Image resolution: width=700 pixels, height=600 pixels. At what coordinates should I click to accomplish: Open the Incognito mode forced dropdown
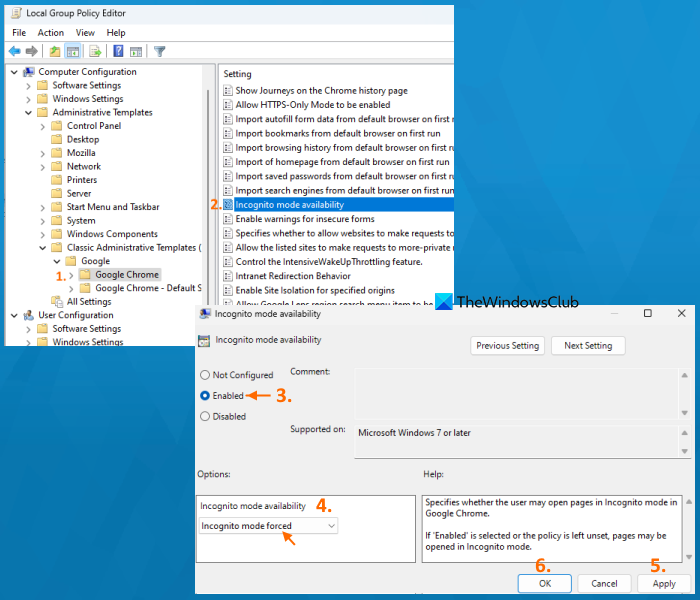click(268, 526)
